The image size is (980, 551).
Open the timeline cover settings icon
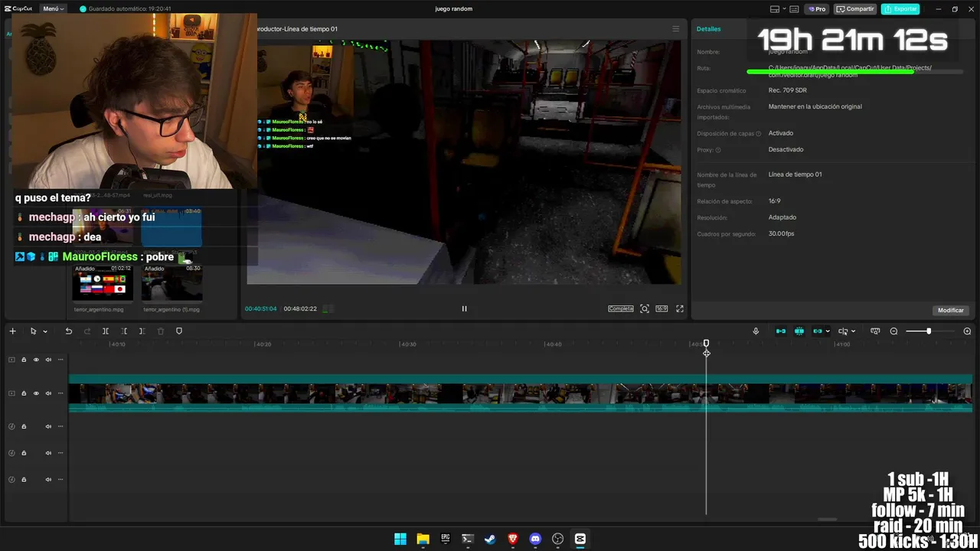pos(875,331)
